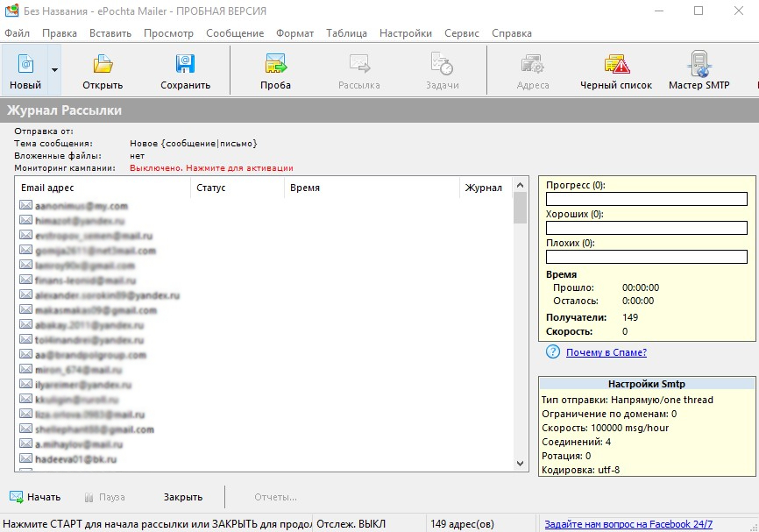This screenshot has width=759, height=532.
Task: Click the Закрыть button
Action: tap(183, 497)
